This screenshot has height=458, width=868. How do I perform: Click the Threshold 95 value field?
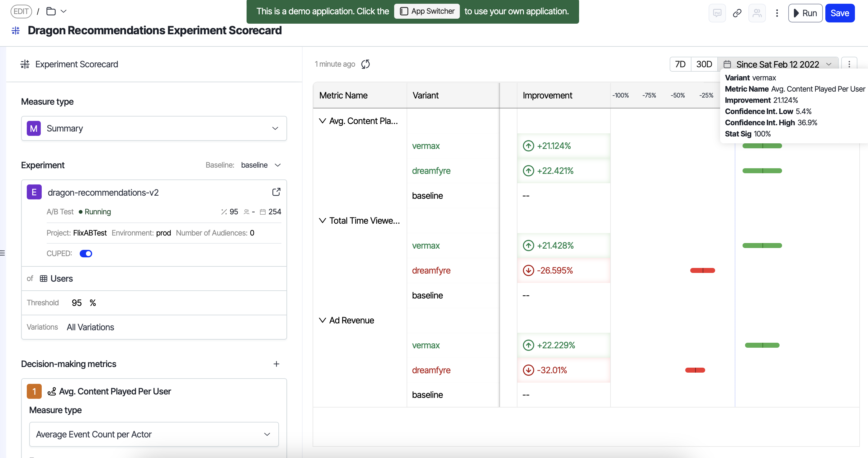[77, 303]
